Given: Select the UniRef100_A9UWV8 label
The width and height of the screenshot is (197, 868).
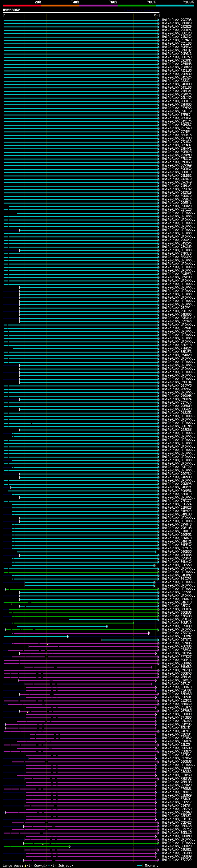Looking at the screenshot, I should coord(177,206).
